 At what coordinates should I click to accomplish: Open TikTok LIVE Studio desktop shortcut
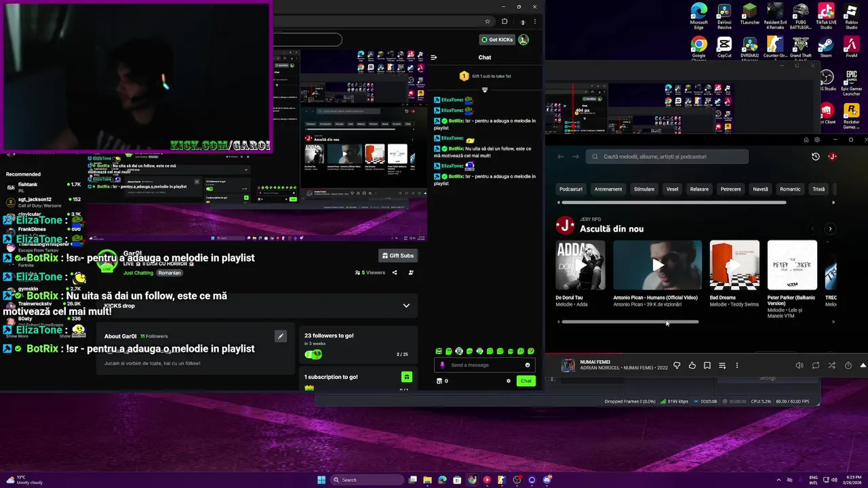pyautogui.click(x=826, y=16)
